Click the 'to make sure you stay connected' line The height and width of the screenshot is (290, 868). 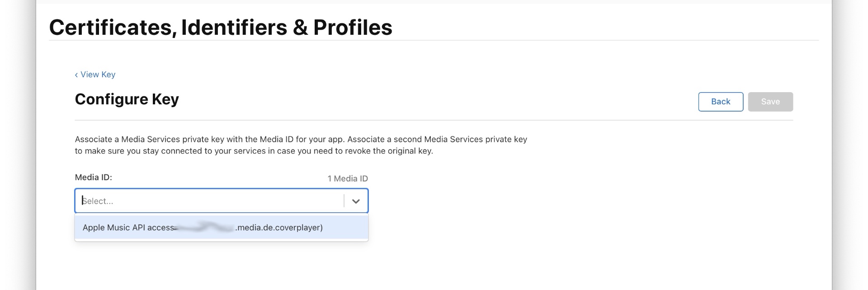(x=254, y=151)
